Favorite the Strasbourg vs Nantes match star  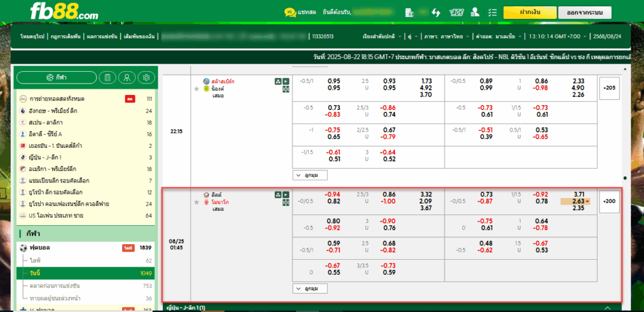coord(196,89)
